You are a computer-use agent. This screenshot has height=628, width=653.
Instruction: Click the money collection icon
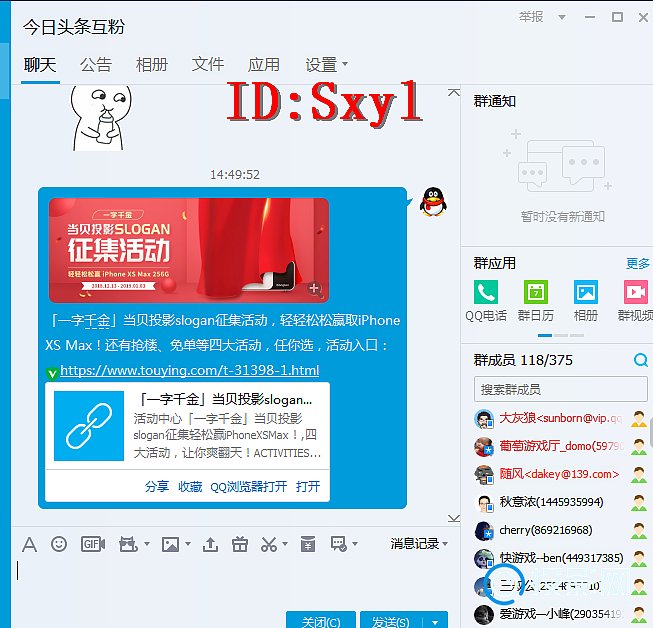(308, 544)
